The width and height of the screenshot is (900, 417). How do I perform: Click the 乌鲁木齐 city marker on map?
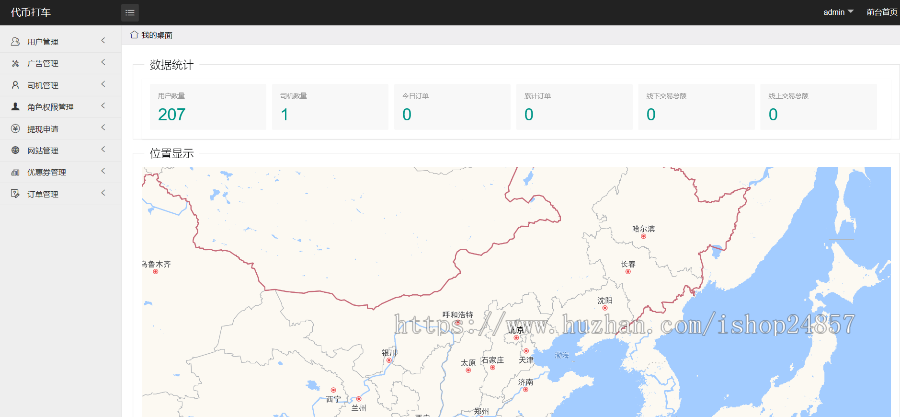tap(155, 271)
